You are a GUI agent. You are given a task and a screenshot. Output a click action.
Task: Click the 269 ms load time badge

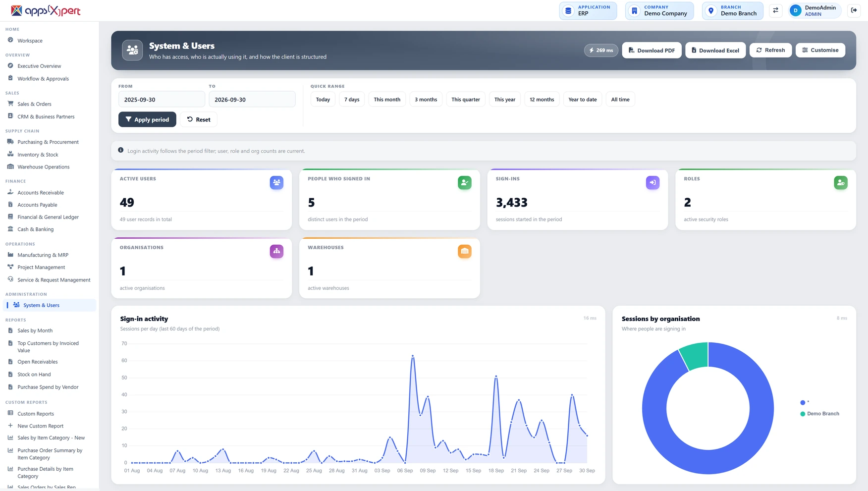[x=601, y=50]
